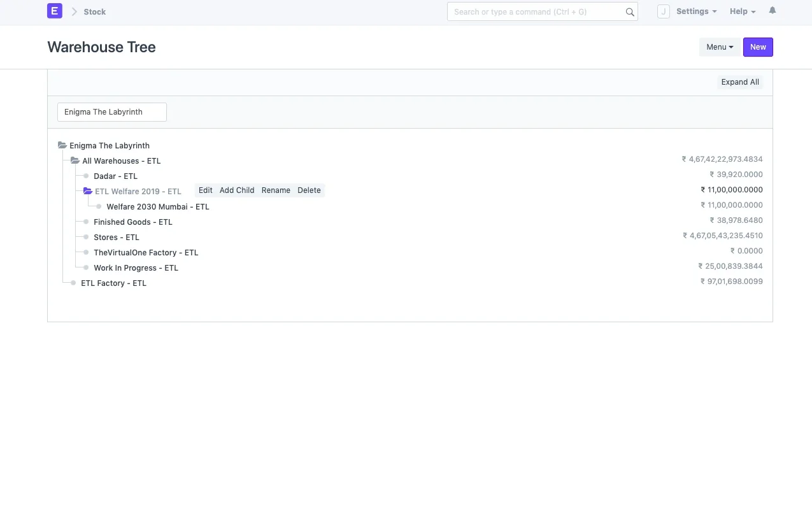Click the Work In Progress balance ₹ 25,00,839.3844
Screen dimensions: 812x505
click(x=730, y=266)
